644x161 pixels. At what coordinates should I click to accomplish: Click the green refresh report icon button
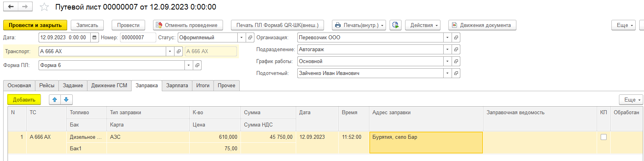pos(395,25)
